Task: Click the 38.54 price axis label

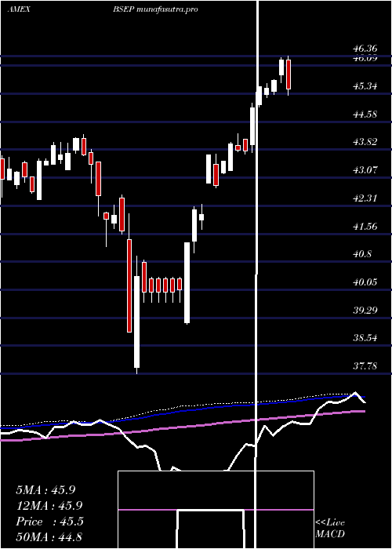Action: [x=365, y=338]
